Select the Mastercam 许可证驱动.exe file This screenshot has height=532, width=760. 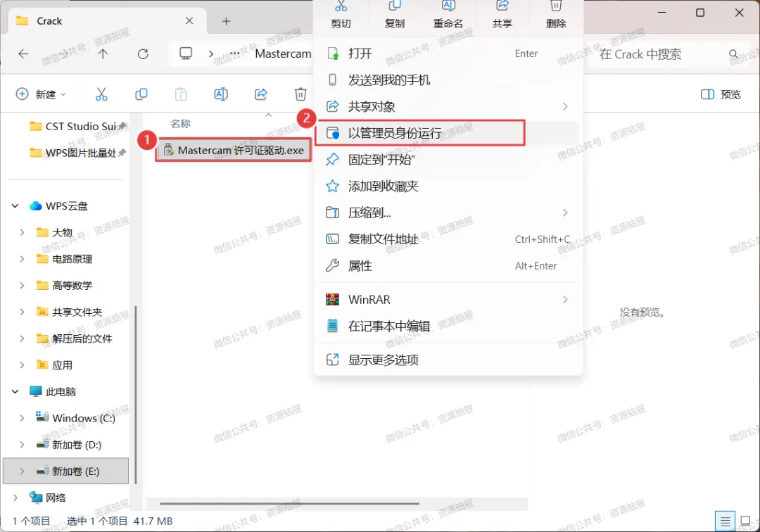point(234,151)
